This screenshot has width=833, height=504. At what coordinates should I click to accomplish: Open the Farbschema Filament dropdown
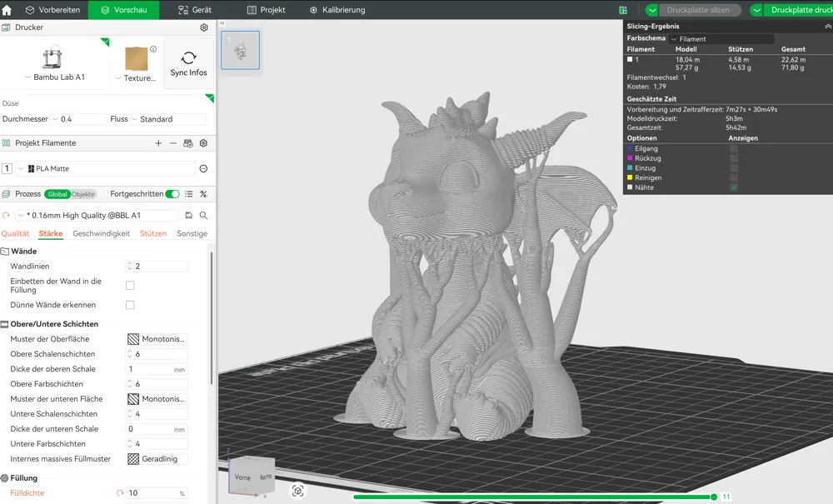tap(721, 39)
